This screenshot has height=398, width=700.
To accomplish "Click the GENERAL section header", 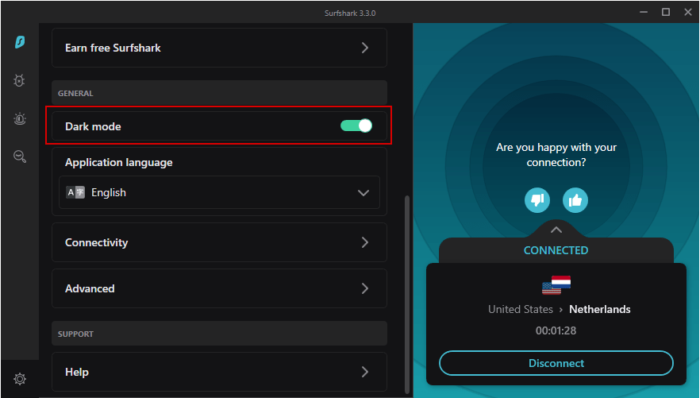I will pos(75,93).
